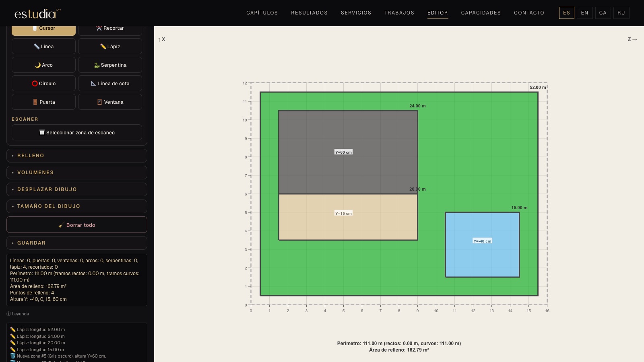This screenshot has width=644, height=362.
Task: Pick the Círculo tool
Action: [x=43, y=83]
